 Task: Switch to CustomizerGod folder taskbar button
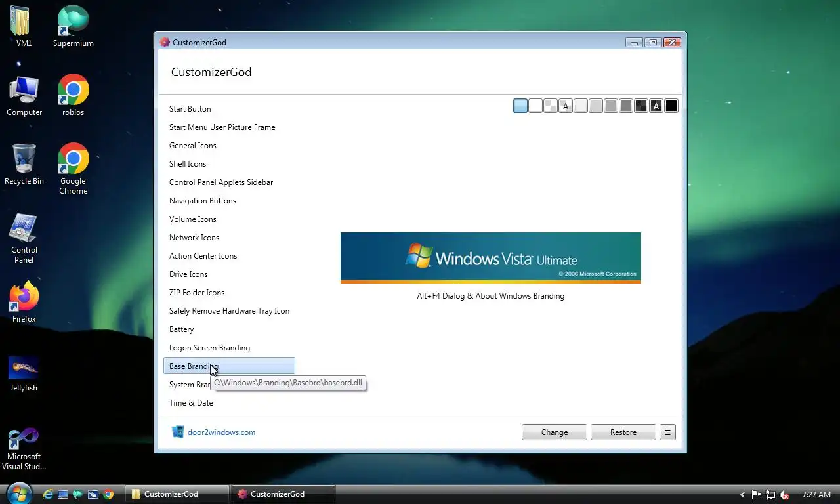[177, 494]
